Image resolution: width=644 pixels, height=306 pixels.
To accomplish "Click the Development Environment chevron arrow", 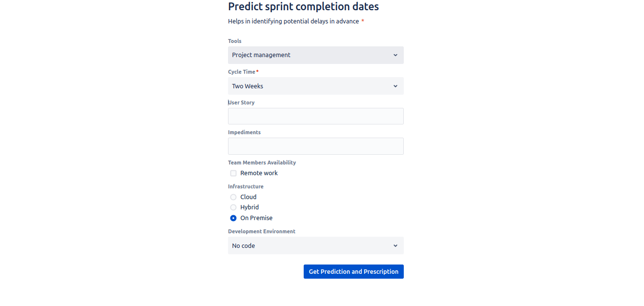I will click(395, 246).
